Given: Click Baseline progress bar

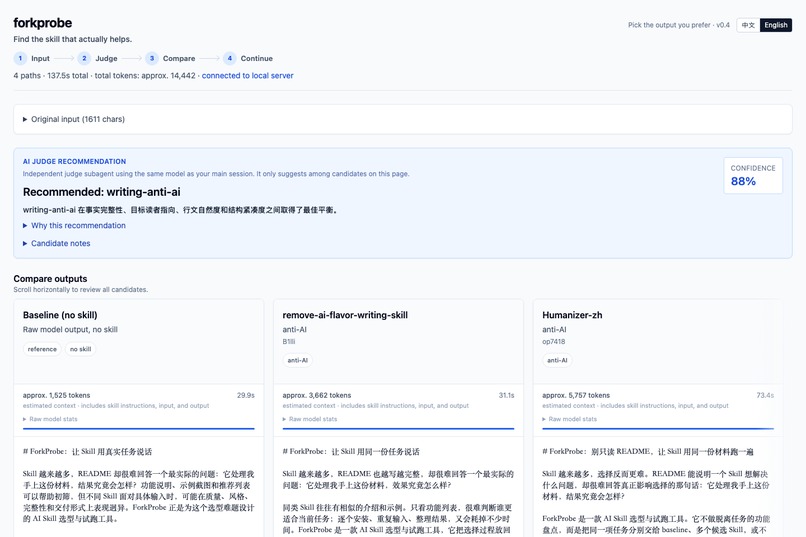Looking at the screenshot, I should (x=139, y=428).
